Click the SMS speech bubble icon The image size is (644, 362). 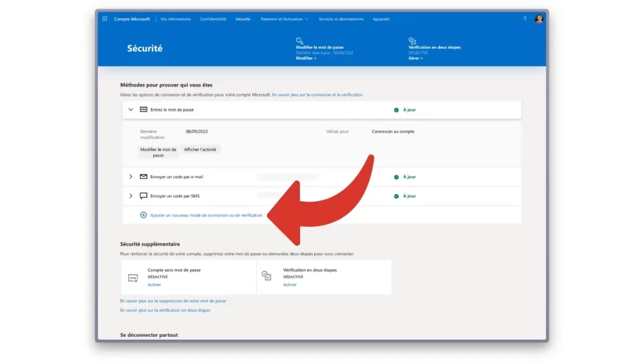click(x=143, y=196)
